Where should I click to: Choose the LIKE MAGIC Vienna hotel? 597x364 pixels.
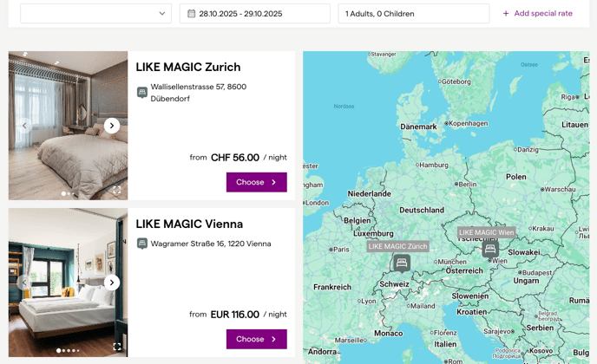[256, 339]
